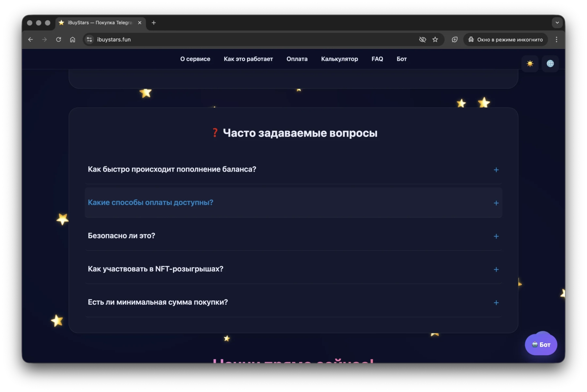Click the 'О сервисе' link

[x=195, y=59]
